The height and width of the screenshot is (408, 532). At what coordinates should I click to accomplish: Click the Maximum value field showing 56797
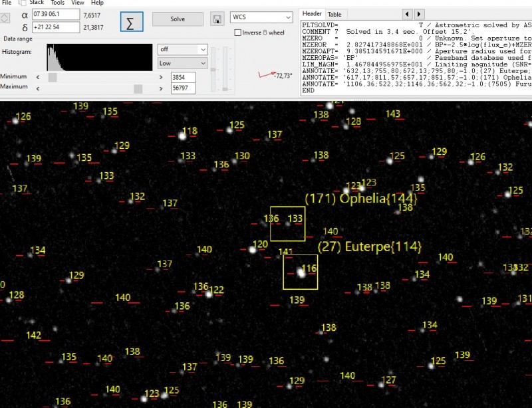pyautogui.click(x=184, y=88)
